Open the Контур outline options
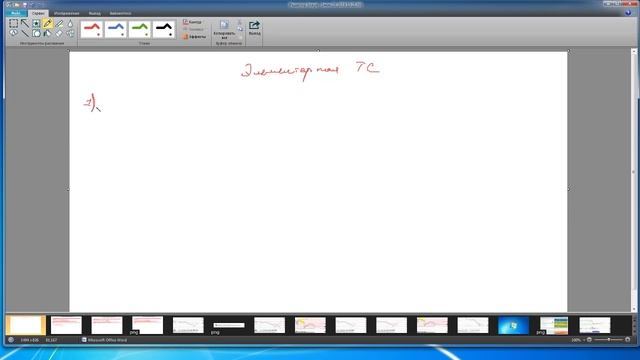Image resolution: width=640 pixels, height=360 pixels. point(192,22)
